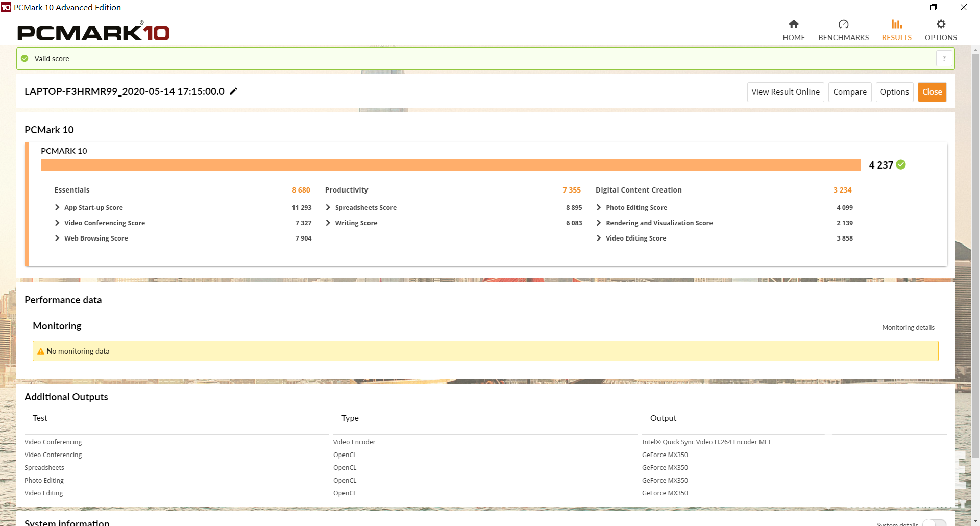The width and height of the screenshot is (980, 526).
Task: Click the PCMark 10 title bar app icon
Action: (x=6, y=7)
